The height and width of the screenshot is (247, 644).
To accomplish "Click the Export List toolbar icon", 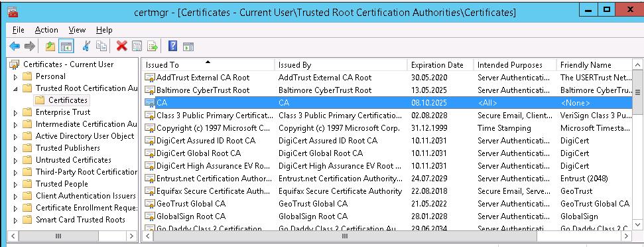I will point(153,46).
